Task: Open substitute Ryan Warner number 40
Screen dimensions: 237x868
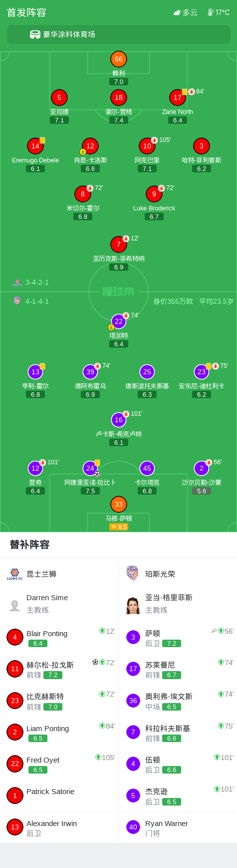Action: click(x=178, y=827)
